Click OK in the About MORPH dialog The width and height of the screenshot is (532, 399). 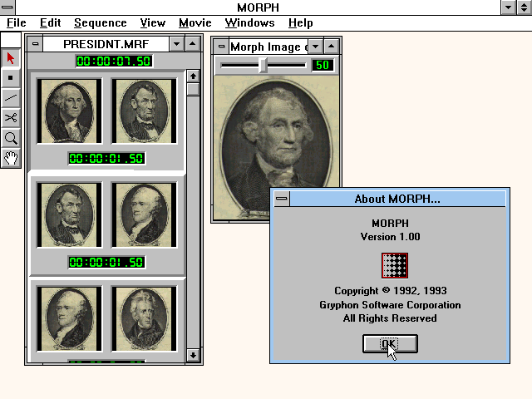click(390, 343)
